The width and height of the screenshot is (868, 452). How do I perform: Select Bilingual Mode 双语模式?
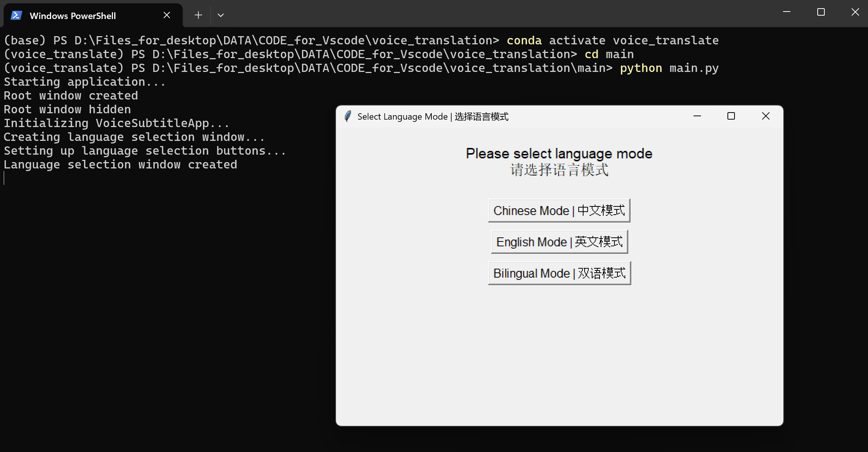pyautogui.click(x=559, y=272)
